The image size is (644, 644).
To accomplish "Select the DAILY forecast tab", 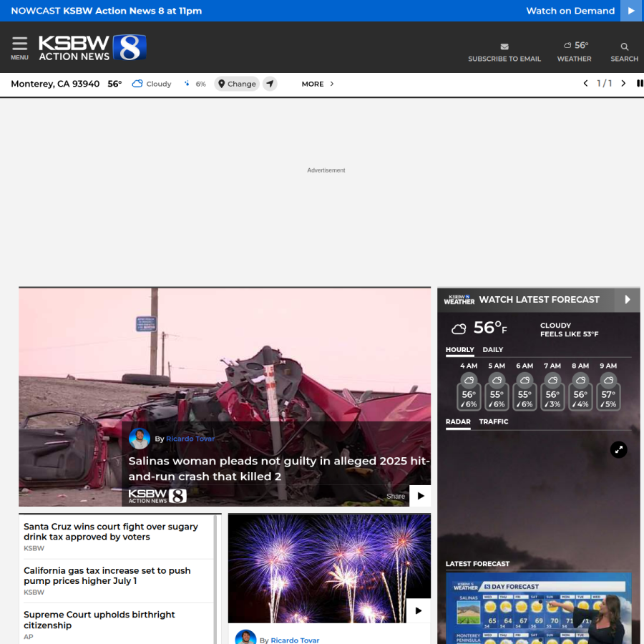I will tap(492, 350).
